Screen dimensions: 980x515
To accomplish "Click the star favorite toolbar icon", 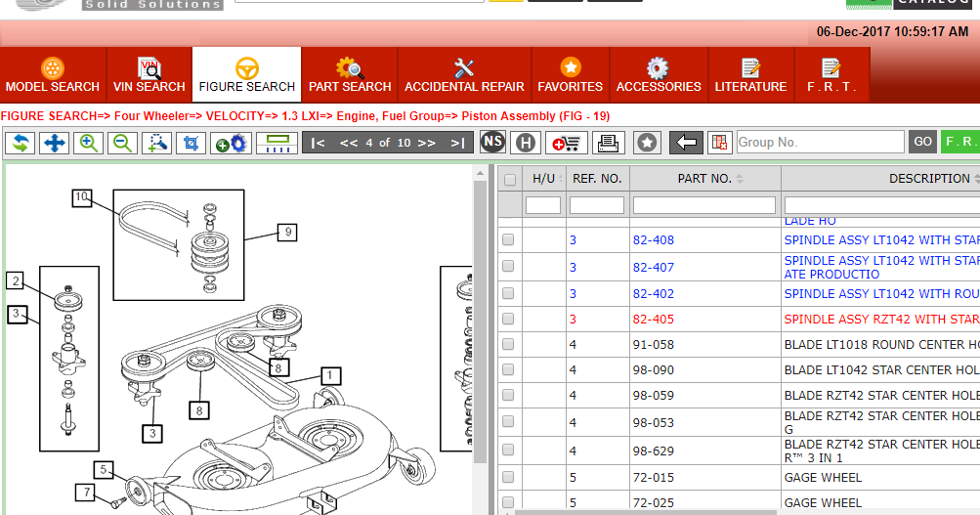I will pyautogui.click(x=647, y=143).
